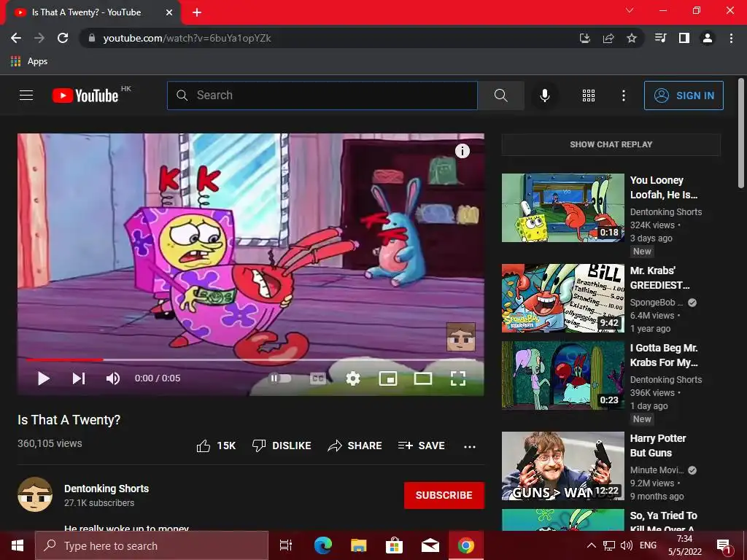This screenshot has width=747, height=560.
Task: Open Task View on taskbar
Action: (x=285, y=545)
